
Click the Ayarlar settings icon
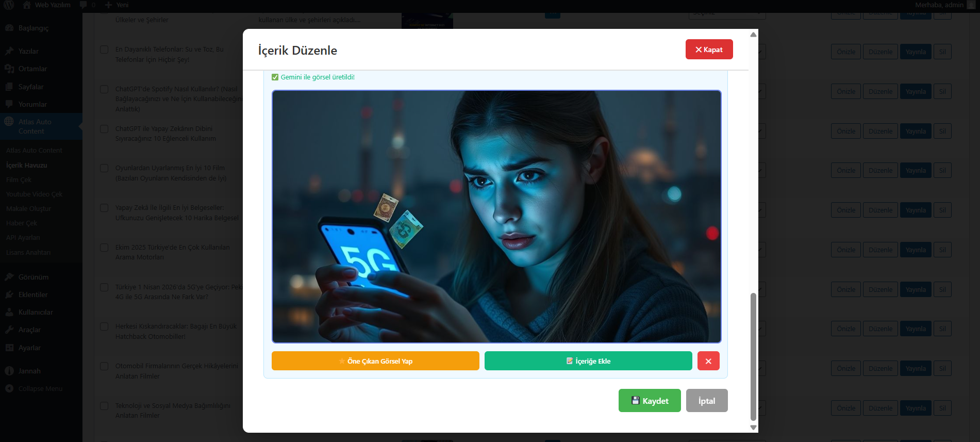[x=9, y=348]
